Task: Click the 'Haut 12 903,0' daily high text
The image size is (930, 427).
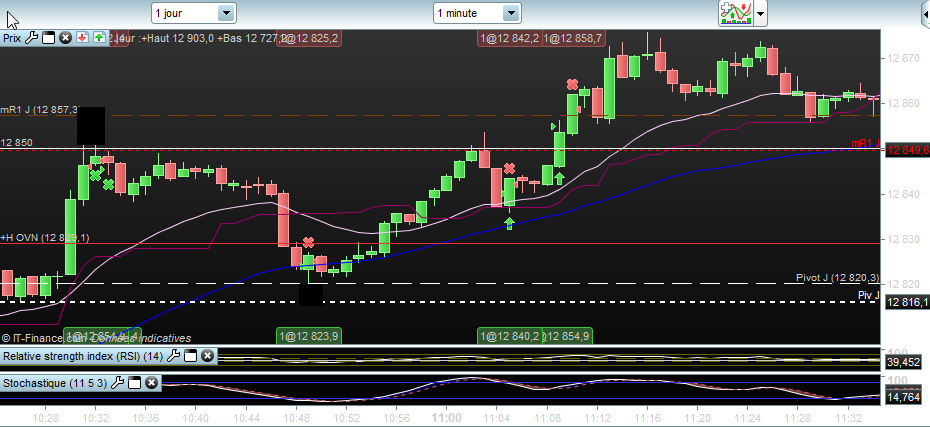Action: coord(180,38)
